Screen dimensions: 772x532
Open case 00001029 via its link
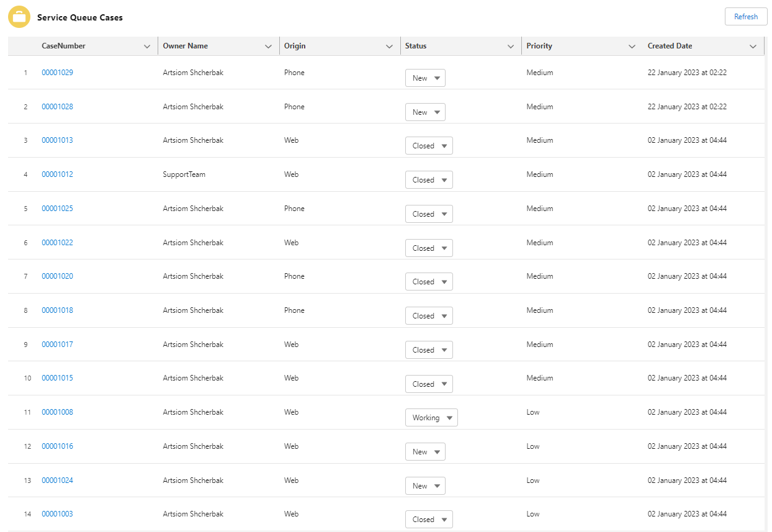[x=57, y=72]
